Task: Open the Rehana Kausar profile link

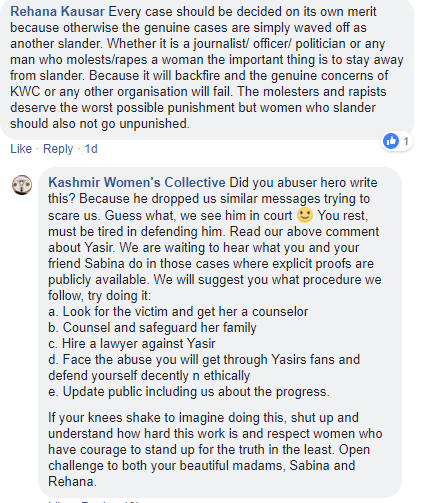Action: [57, 12]
